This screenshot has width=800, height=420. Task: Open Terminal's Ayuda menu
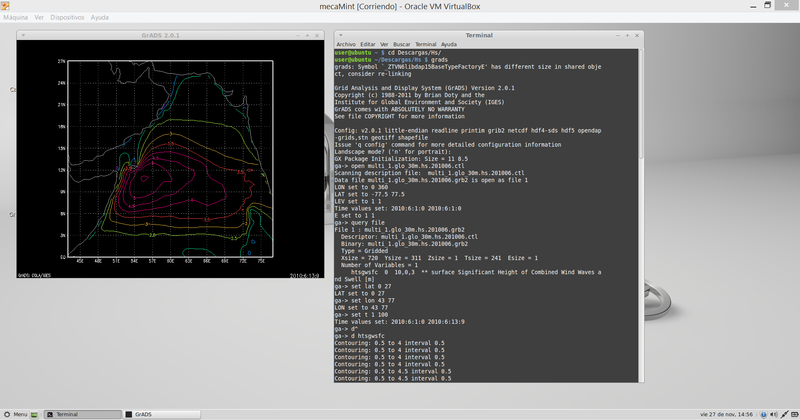pyautogui.click(x=449, y=44)
